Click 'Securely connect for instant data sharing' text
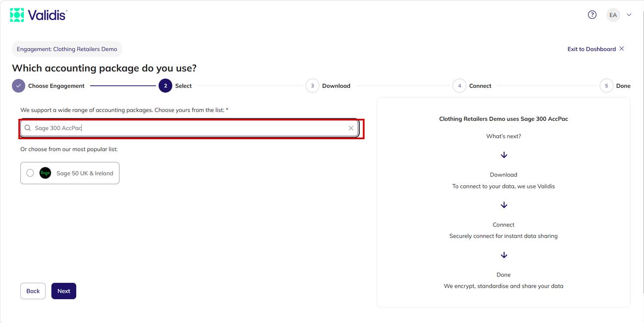The height and width of the screenshot is (323, 644). coord(503,236)
